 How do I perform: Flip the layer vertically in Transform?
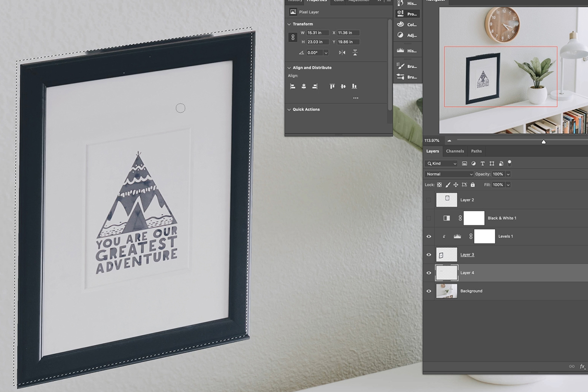click(x=355, y=52)
